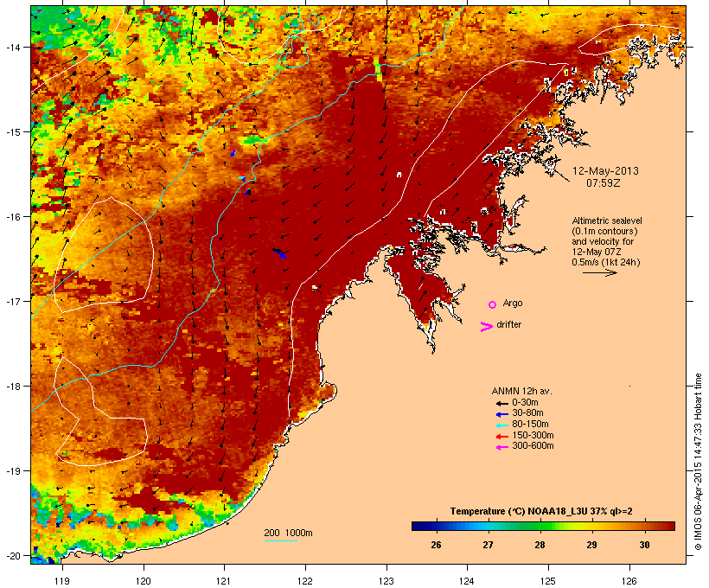Click the 07:59Z time label

(x=604, y=183)
